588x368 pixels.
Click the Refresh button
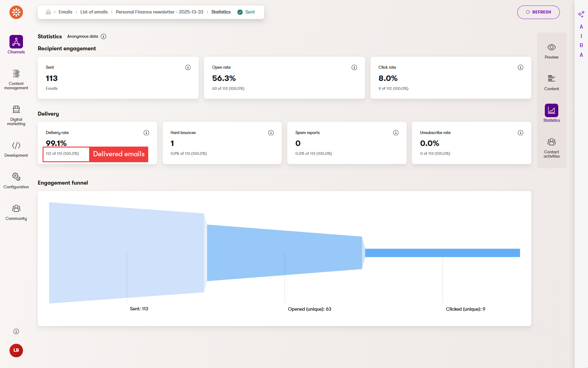coord(538,12)
